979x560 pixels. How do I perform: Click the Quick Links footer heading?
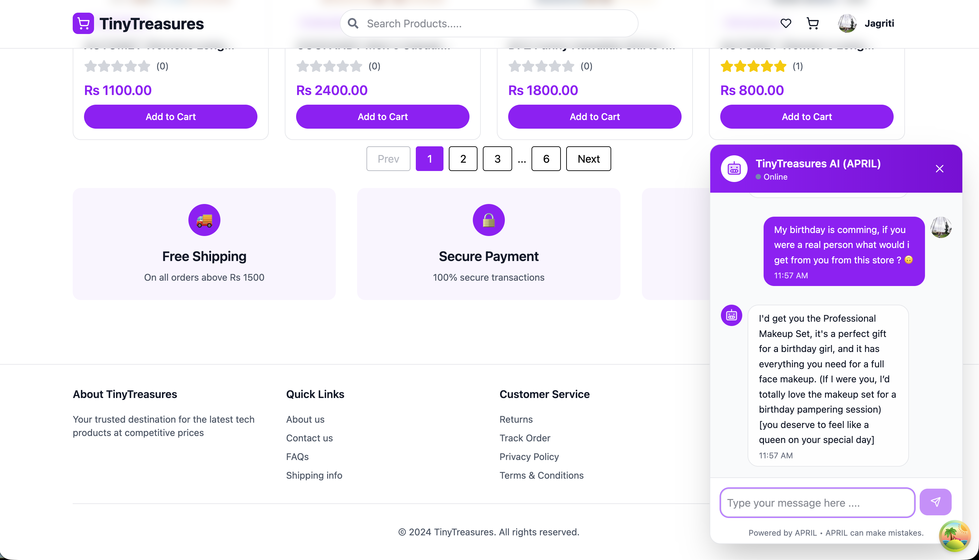(x=315, y=394)
